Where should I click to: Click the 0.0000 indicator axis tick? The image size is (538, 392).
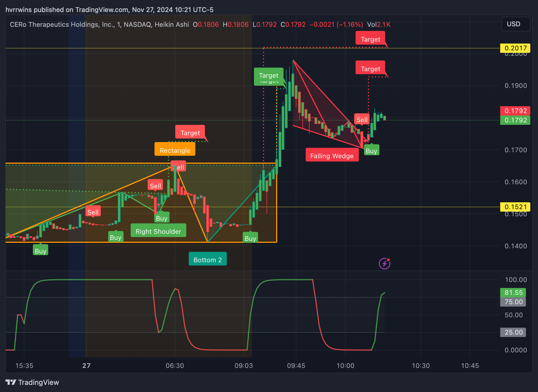point(516,350)
